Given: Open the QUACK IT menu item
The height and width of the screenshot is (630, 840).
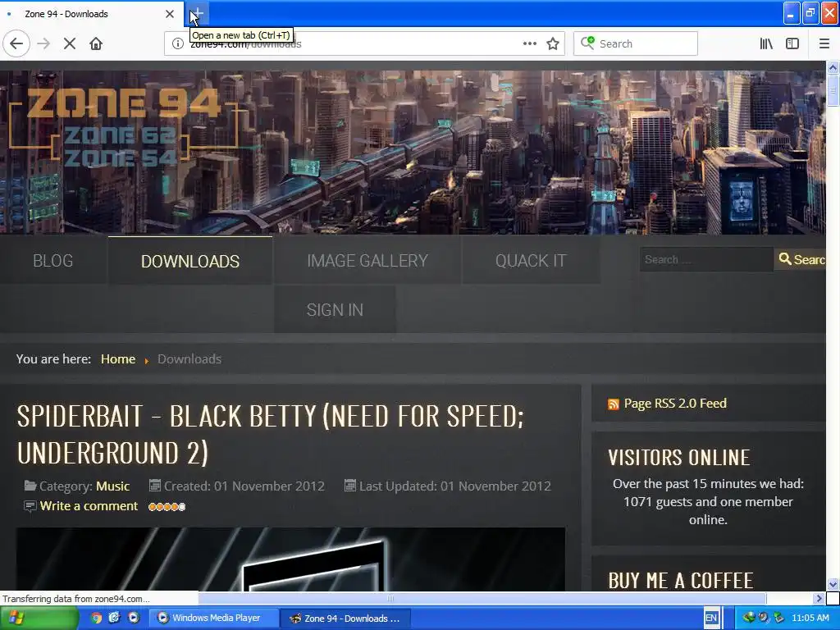Looking at the screenshot, I should 531,261.
